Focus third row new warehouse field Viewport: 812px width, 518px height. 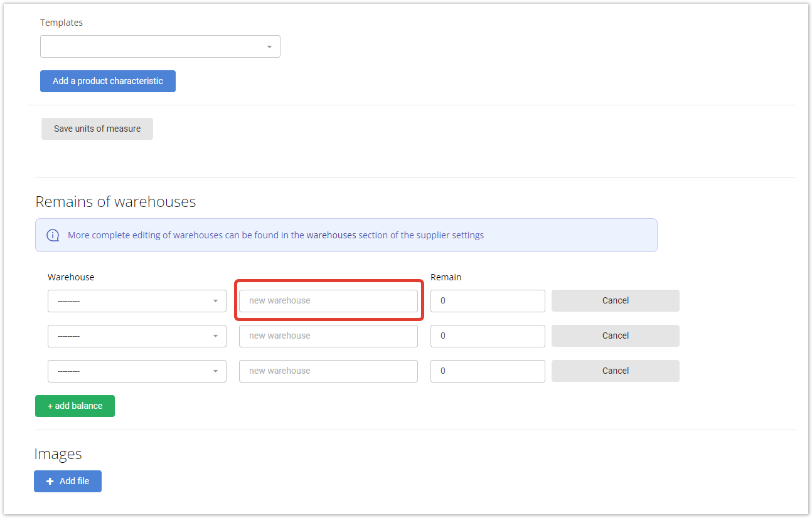[328, 371]
